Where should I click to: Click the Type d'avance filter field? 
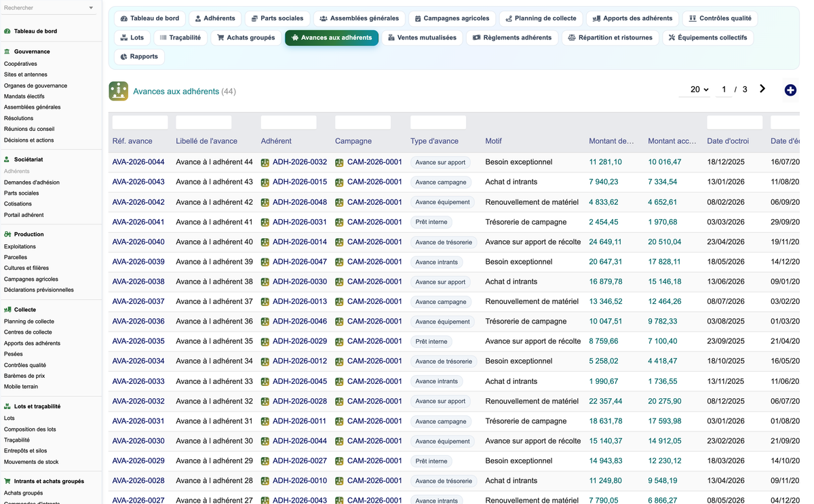tap(438, 122)
